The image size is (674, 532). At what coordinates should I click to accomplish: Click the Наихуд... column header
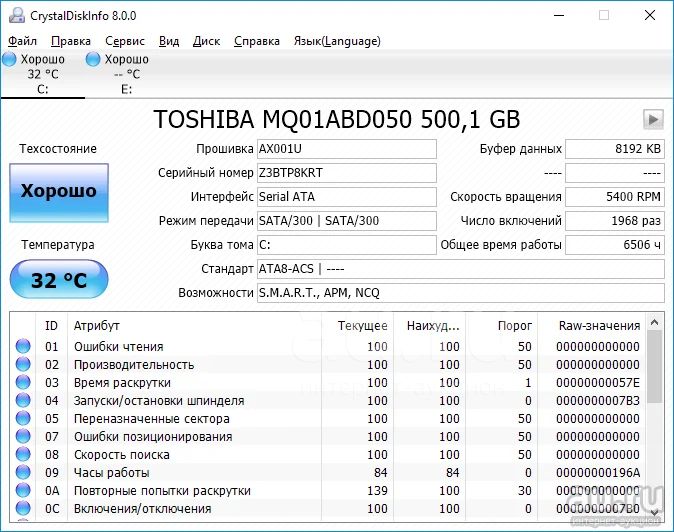tap(429, 326)
